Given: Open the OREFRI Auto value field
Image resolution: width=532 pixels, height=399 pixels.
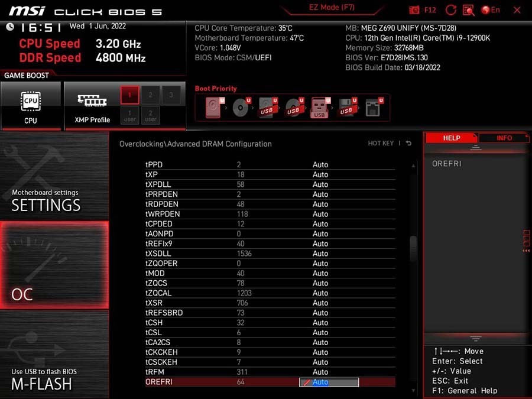Looking at the screenshot, I should pyautogui.click(x=329, y=382).
